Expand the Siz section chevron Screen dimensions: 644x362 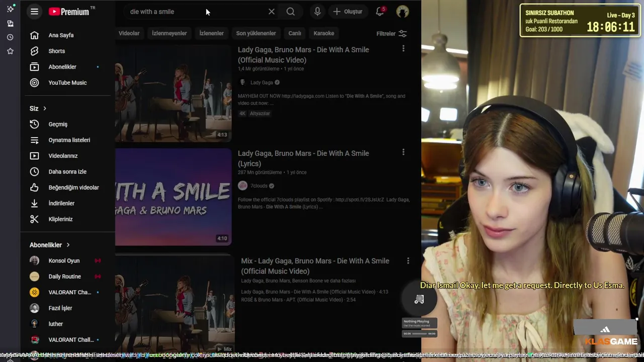[44, 109]
